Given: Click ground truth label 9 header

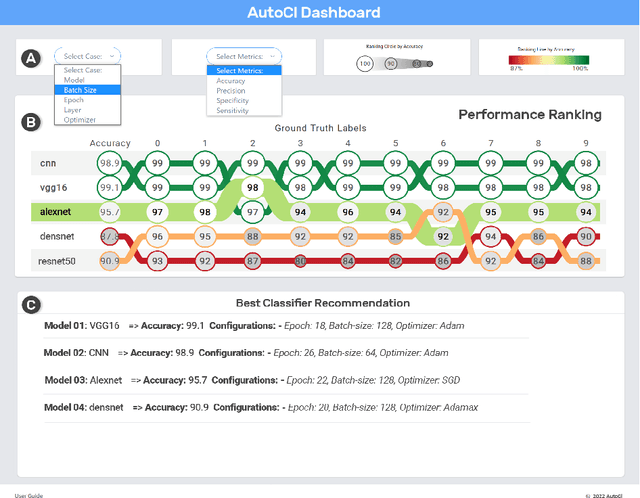Looking at the screenshot, I should pos(586,143).
